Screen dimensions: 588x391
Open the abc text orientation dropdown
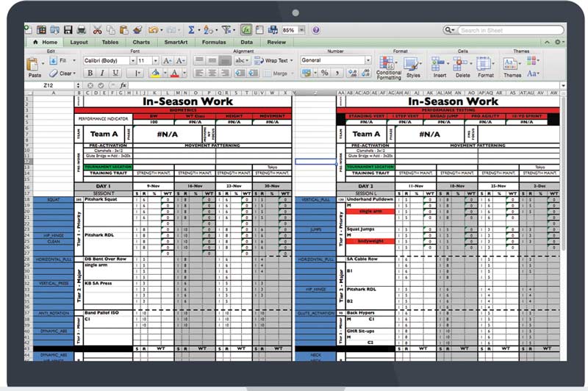(x=242, y=60)
